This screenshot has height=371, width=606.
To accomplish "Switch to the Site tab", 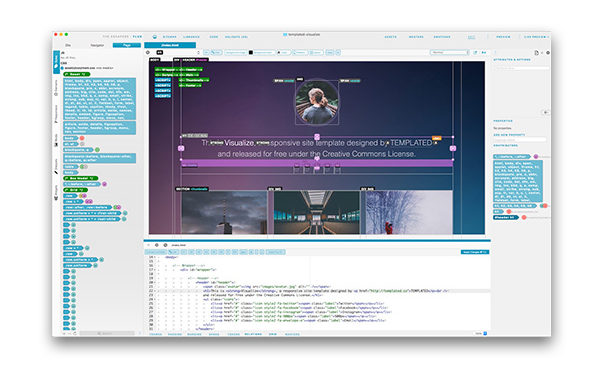I will pos(68,45).
